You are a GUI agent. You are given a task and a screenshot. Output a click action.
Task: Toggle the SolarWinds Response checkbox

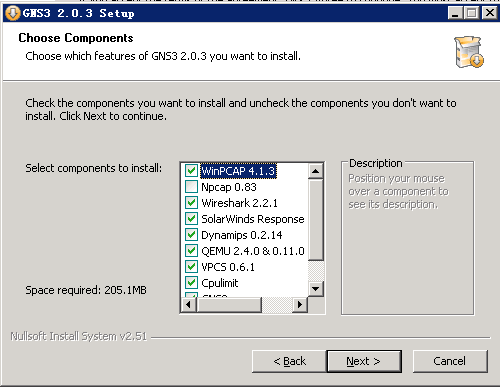click(x=191, y=219)
